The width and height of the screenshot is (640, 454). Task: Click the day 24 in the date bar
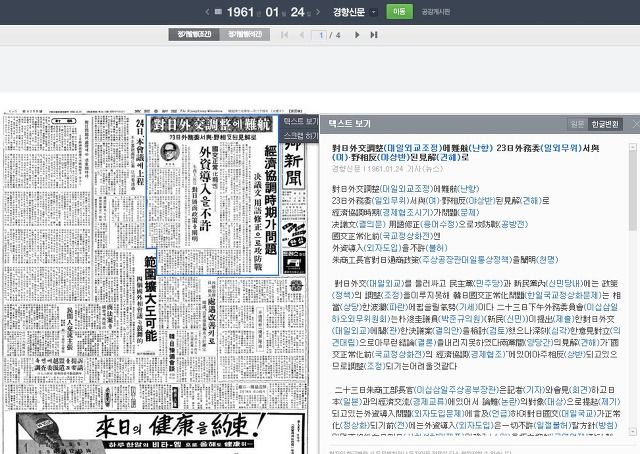coord(298,12)
